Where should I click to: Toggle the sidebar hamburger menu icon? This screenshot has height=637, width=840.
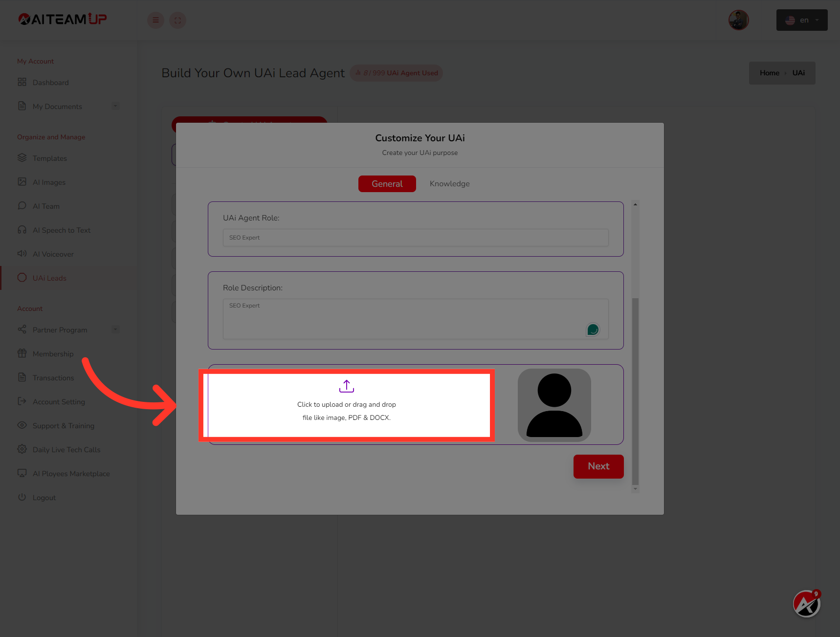click(x=155, y=20)
